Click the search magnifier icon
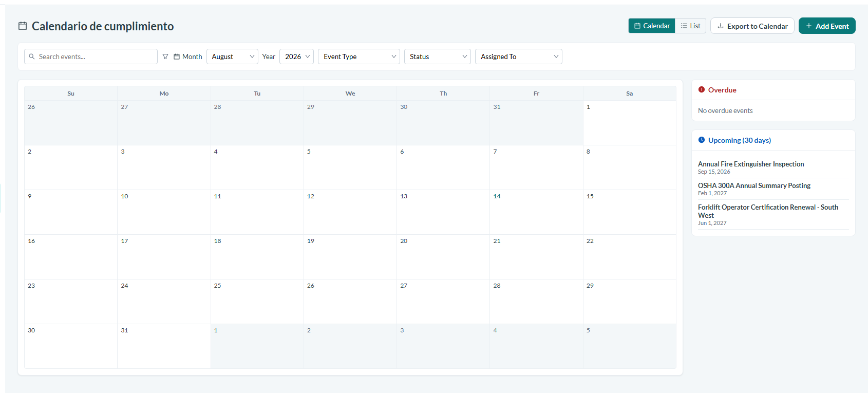The image size is (868, 393). 32,57
